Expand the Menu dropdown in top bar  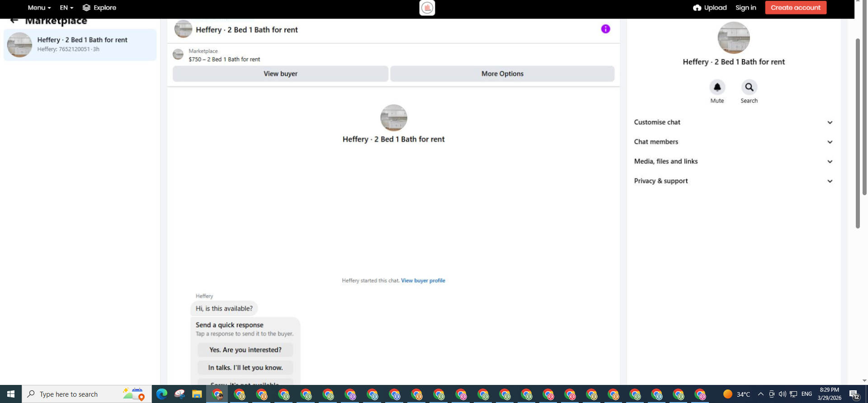click(39, 8)
